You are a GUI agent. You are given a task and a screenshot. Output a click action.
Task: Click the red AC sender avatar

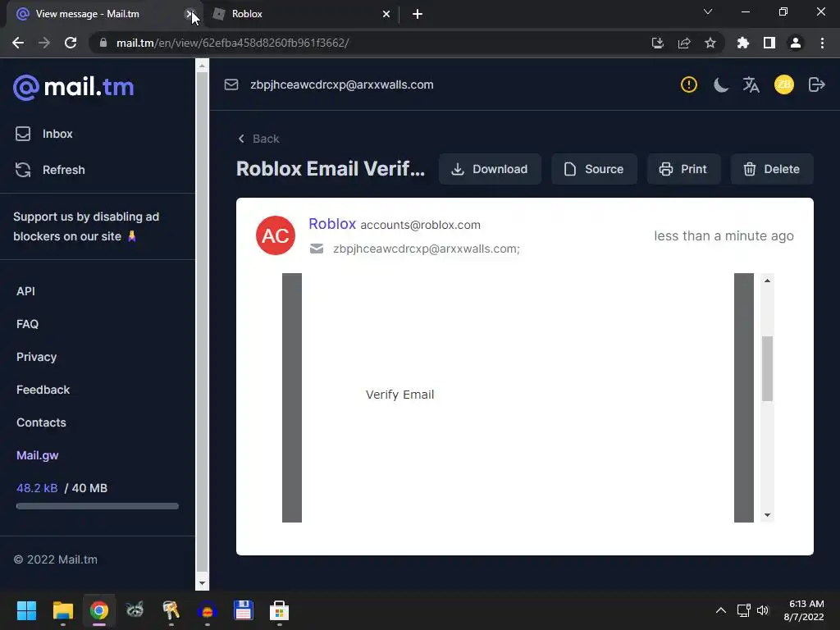click(276, 235)
